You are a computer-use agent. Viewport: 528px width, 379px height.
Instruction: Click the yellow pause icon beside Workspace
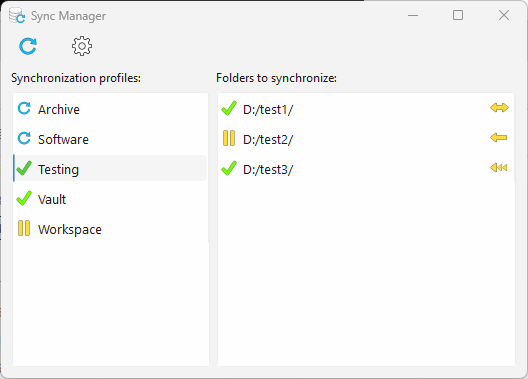(24, 228)
